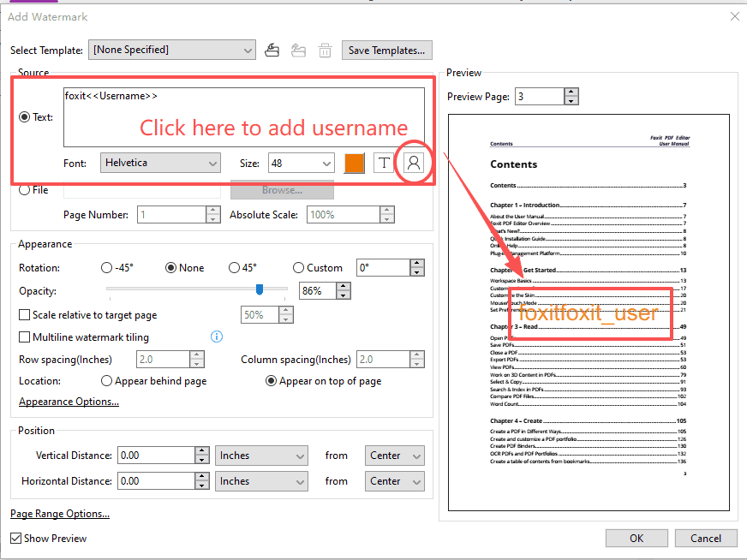
Task: Click the orange font color swatch
Action: [355, 163]
